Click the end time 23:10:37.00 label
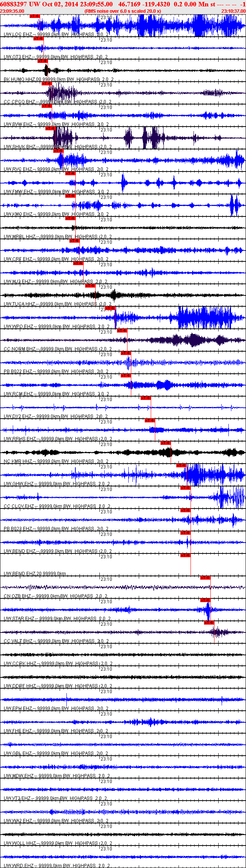 pyautogui.click(x=233, y=11)
